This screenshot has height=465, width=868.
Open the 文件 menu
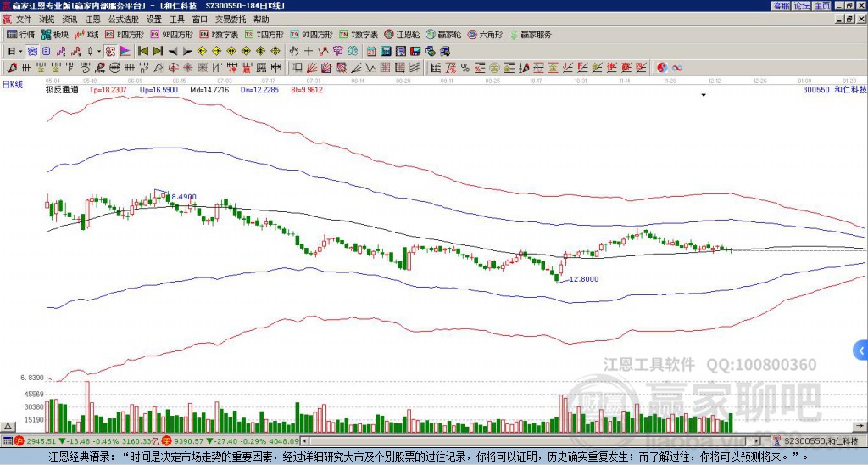point(24,20)
